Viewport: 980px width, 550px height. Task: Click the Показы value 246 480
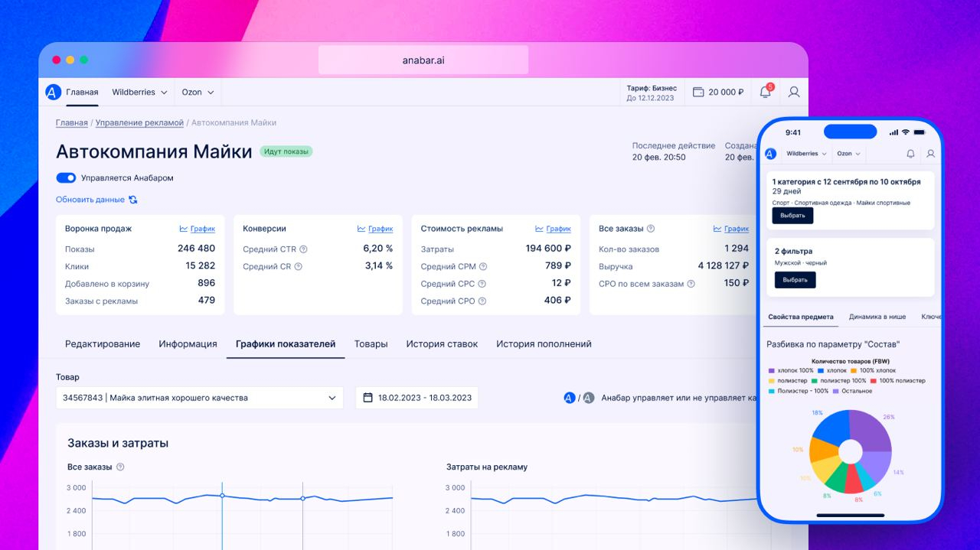click(x=196, y=249)
